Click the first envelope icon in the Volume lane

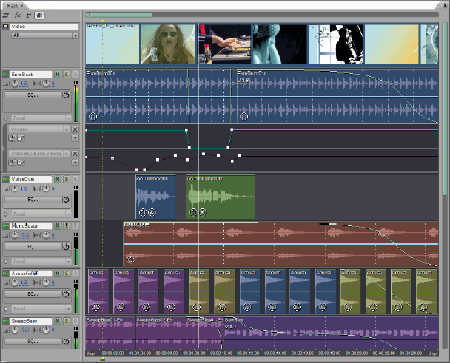point(12,138)
